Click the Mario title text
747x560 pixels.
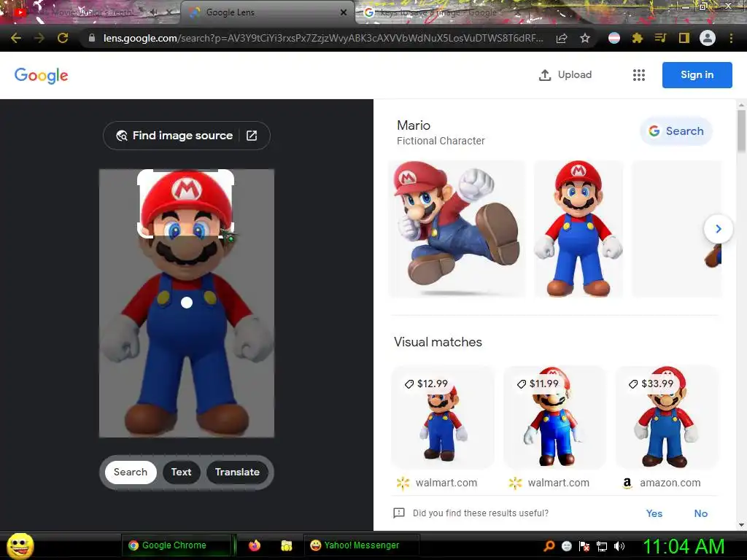tap(414, 125)
